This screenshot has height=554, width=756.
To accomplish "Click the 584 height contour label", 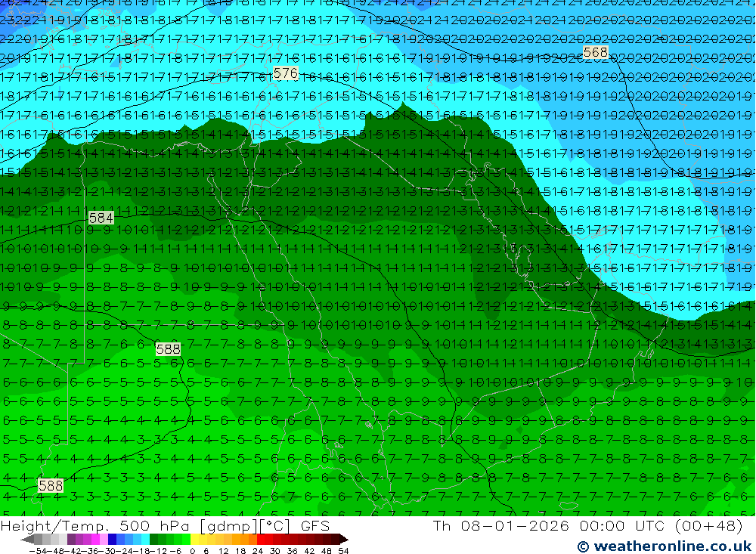I will (101, 218).
